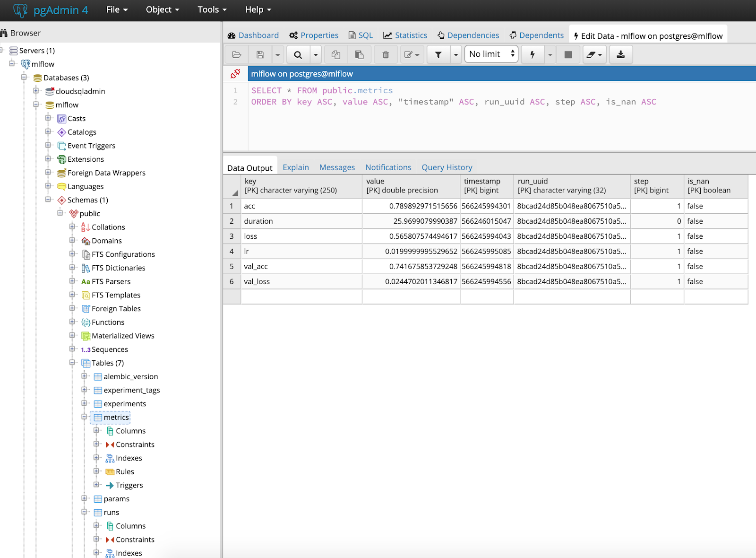Click the Casts node icon

coord(61,119)
